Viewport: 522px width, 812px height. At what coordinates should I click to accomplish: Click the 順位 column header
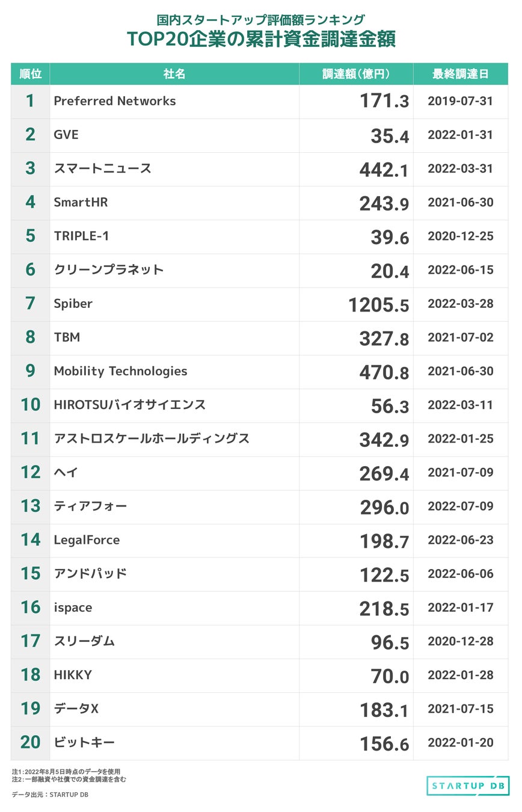tap(30, 74)
